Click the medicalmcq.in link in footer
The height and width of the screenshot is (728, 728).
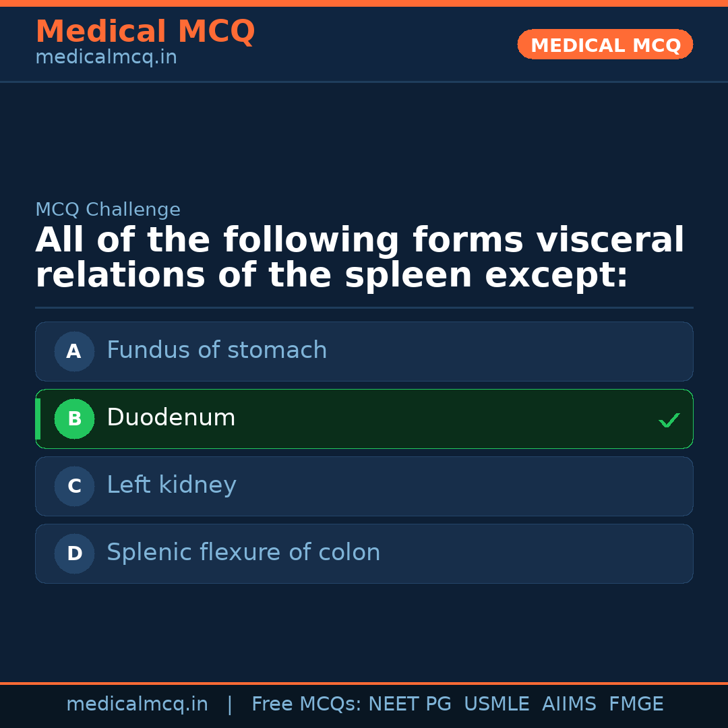(x=138, y=703)
